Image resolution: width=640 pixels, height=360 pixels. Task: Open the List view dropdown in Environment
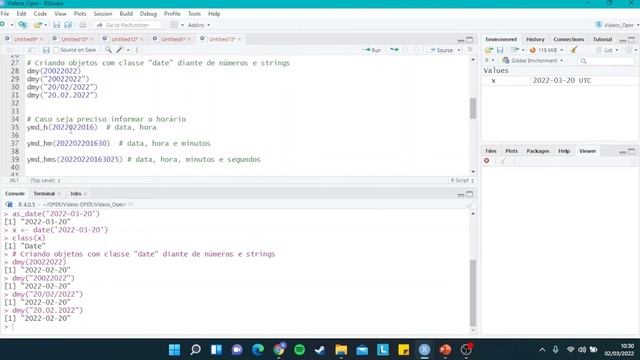click(607, 50)
